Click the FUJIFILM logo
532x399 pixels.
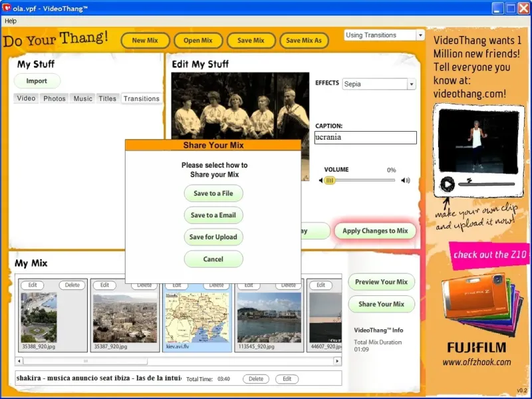pos(476,347)
